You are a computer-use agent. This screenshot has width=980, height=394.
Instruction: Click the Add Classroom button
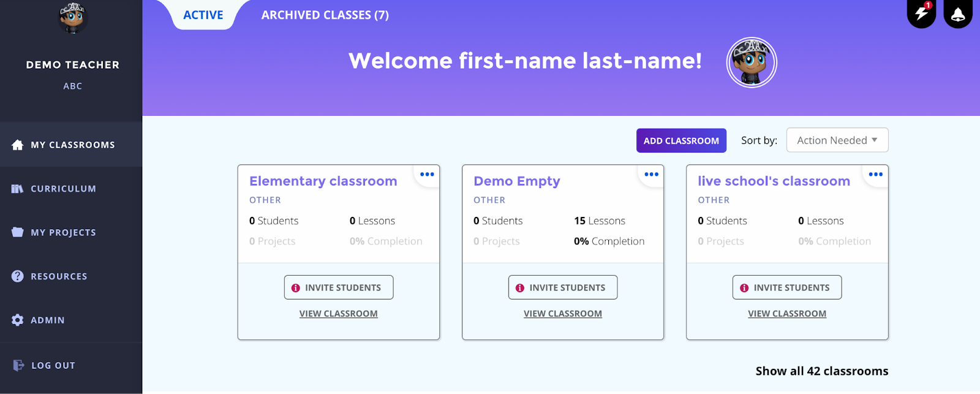(681, 140)
